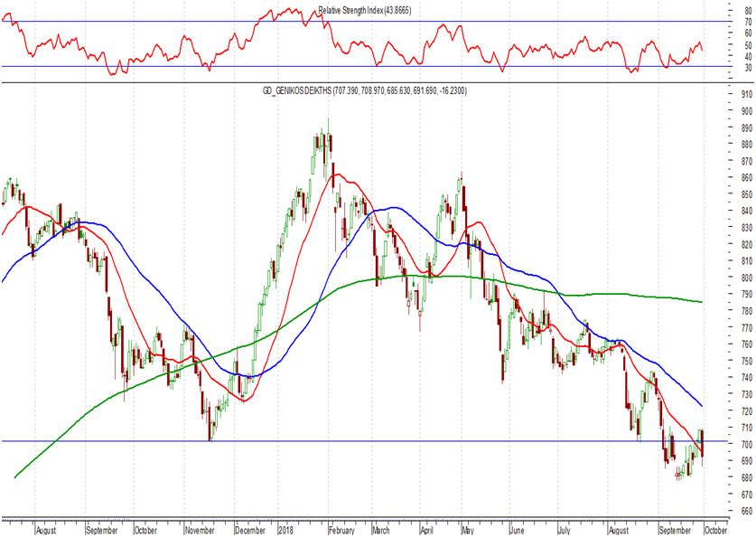The height and width of the screenshot is (537, 756).
Task: Click the 910 price axis value
Action: tap(747, 94)
